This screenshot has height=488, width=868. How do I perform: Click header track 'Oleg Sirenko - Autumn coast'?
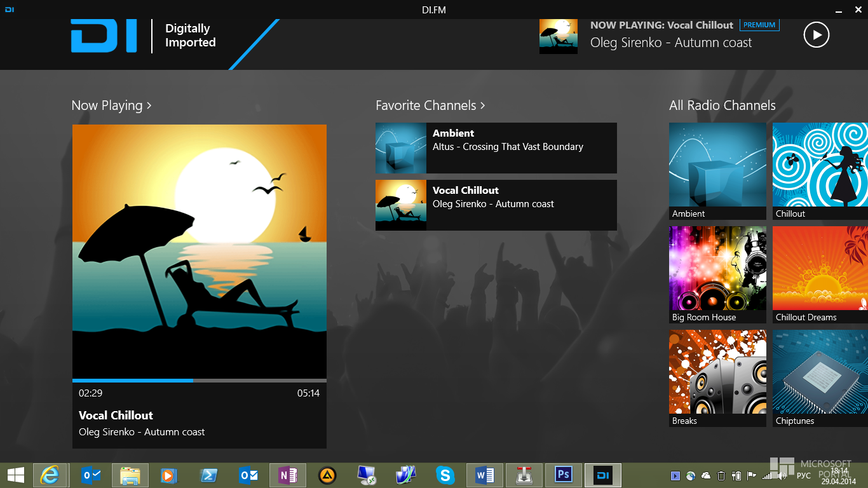coord(671,43)
